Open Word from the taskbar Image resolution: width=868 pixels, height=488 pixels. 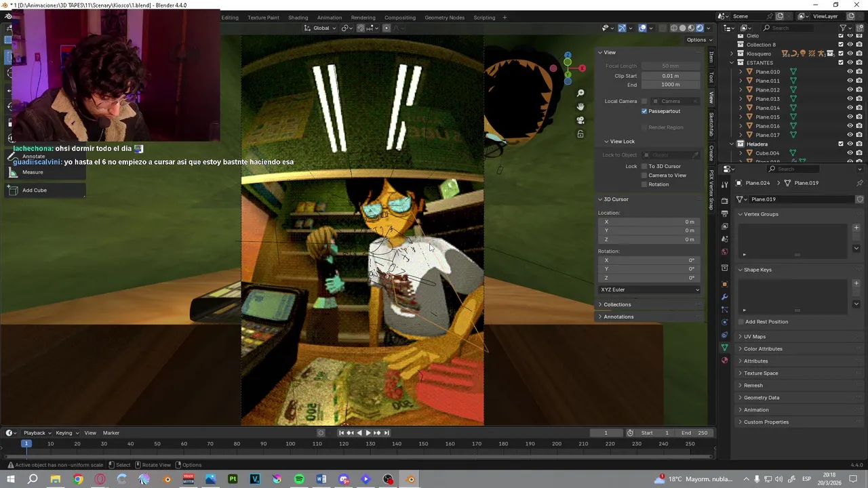click(x=321, y=479)
